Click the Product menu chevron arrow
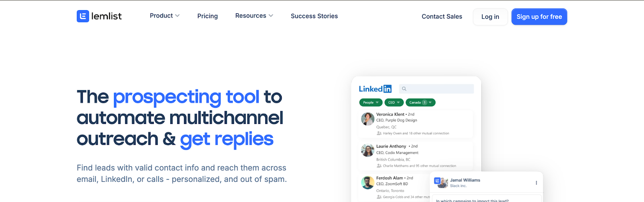The height and width of the screenshot is (202, 644). 178,16
